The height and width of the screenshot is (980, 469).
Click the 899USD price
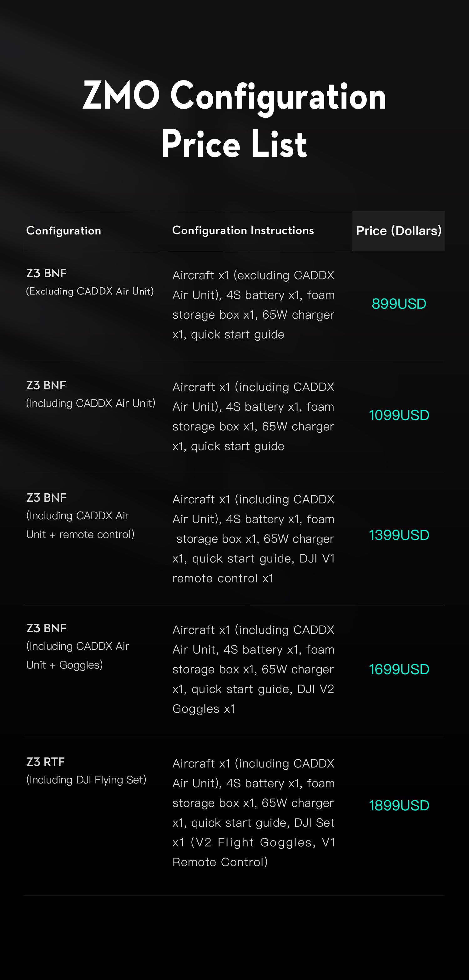tap(399, 304)
